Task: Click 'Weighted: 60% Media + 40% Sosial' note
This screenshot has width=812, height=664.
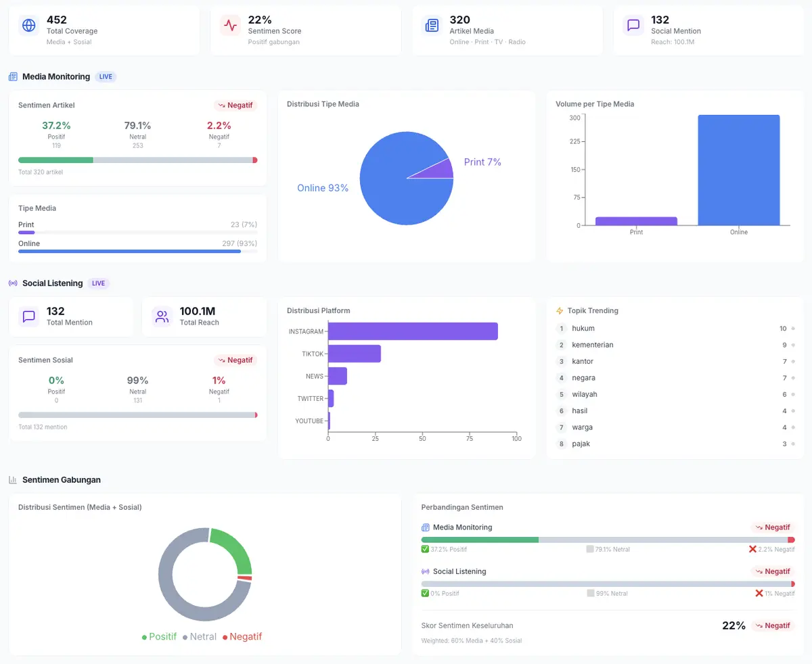Action: (472, 640)
